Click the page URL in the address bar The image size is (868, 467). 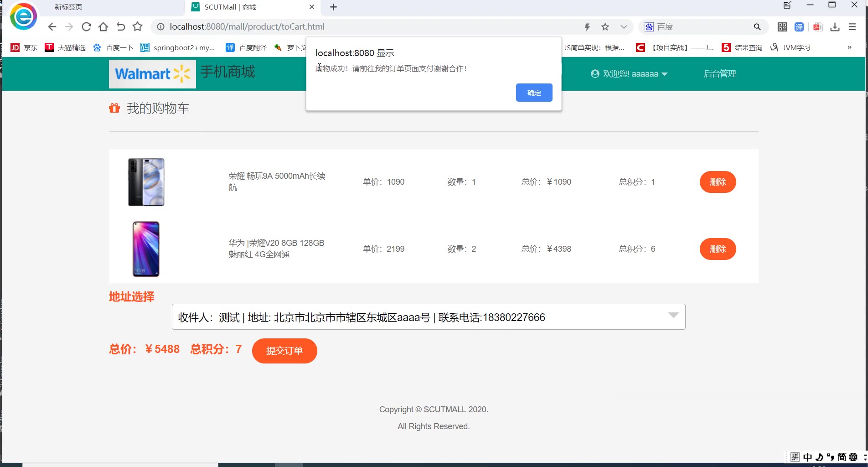click(x=247, y=27)
